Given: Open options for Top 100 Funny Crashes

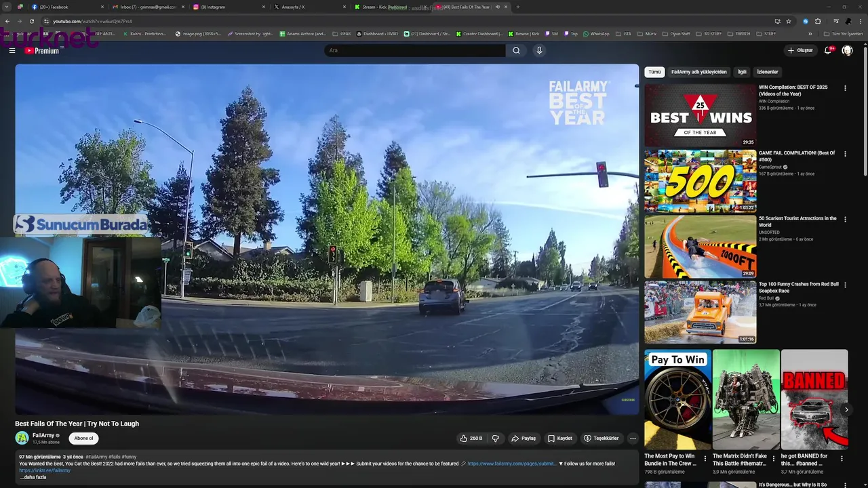Looking at the screenshot, I should tap(845, 285).
